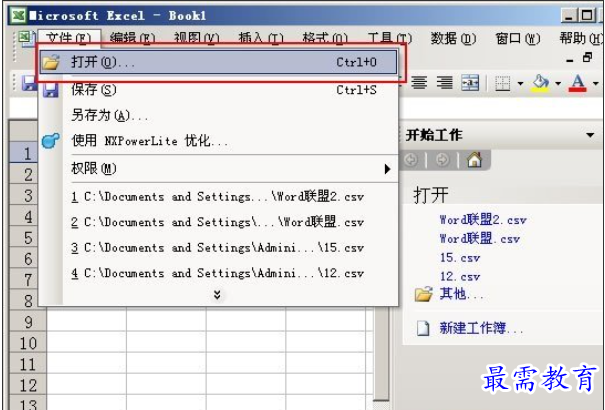
Task: Click 新建工作簿... link
Action: coord(481,328)
